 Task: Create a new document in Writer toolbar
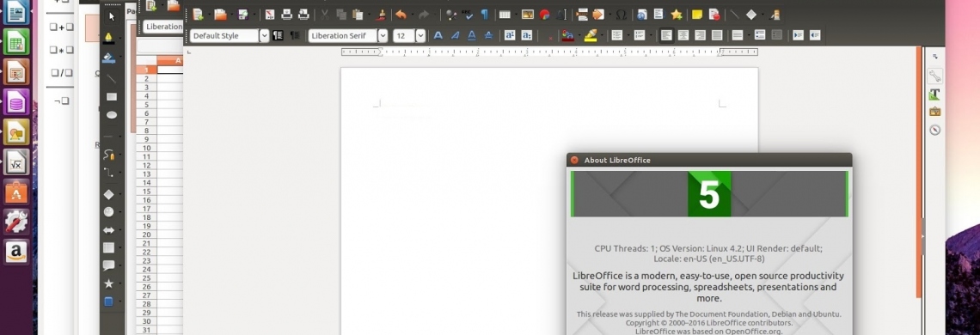click(198, 15)
